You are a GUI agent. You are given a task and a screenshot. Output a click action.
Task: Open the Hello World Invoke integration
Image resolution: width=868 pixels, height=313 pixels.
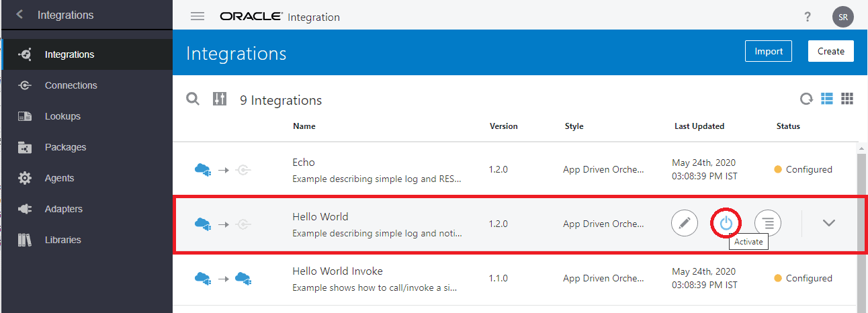pyautogui.click(x=337, y=271)
